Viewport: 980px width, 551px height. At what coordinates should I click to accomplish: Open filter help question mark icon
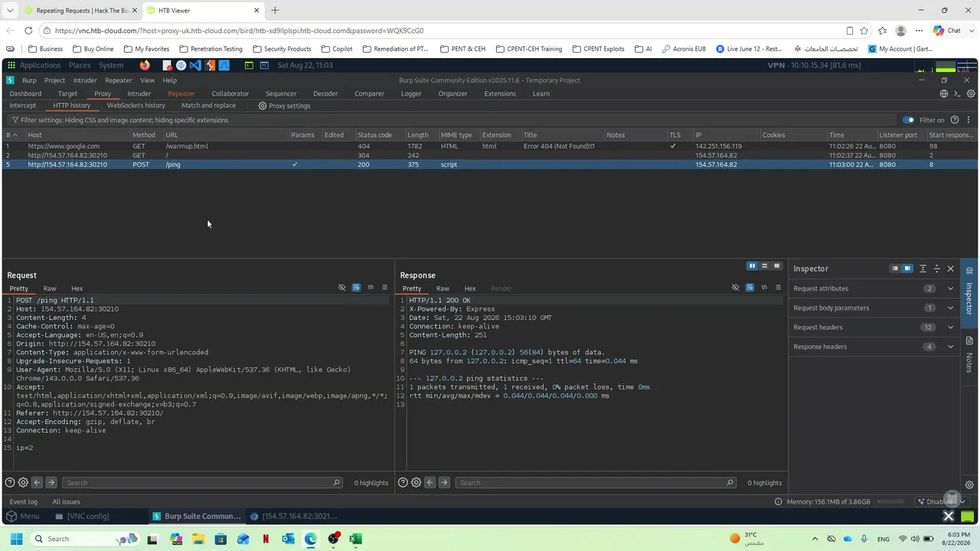coord(955,120)
